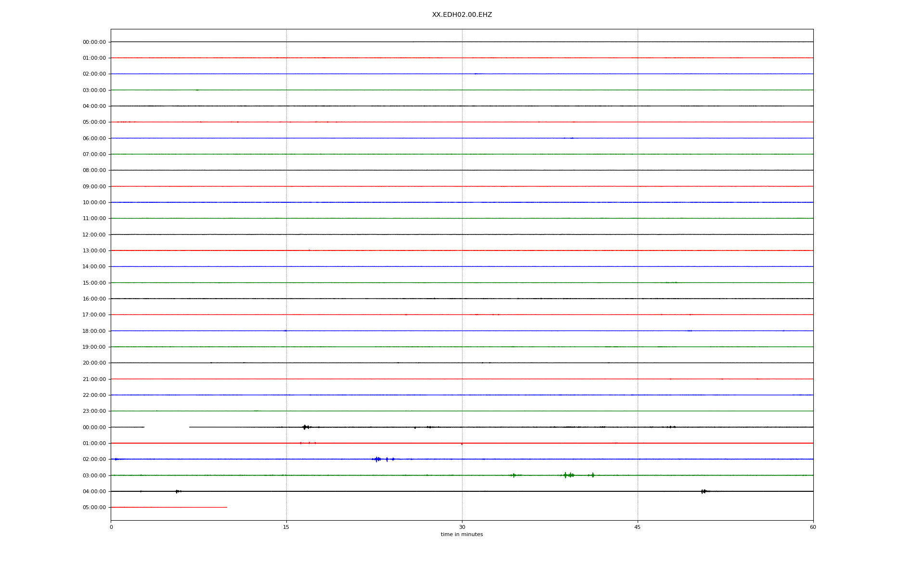Click the 'time in minutes' axis label
Image resolution: width=924 pixels, height=578 pixels.
(x=462, y=534)
